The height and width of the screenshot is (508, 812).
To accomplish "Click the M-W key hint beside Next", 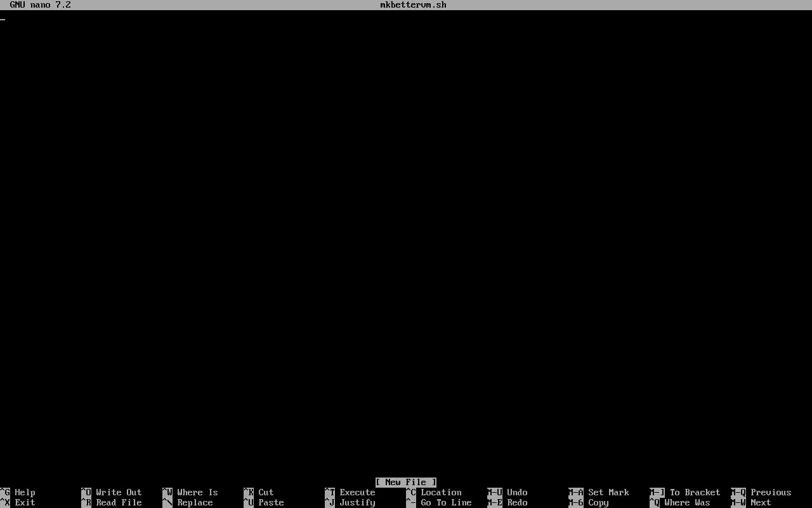I will tap(738, 502).
